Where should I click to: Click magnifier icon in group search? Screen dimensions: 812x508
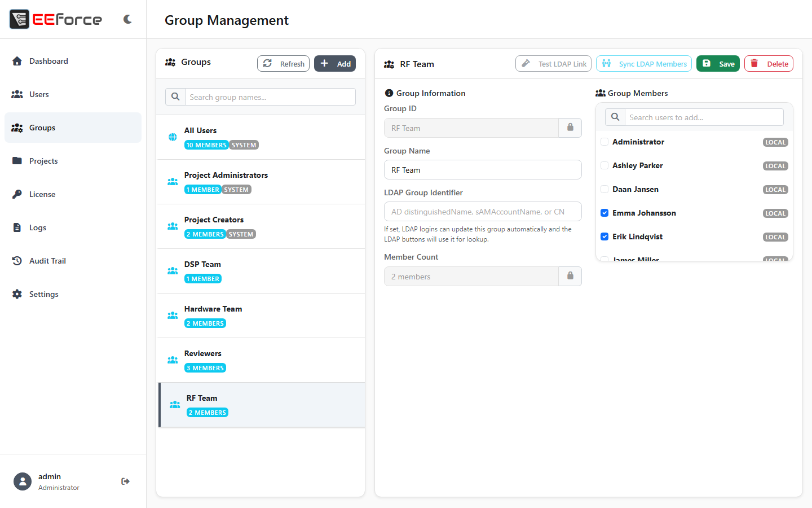(x=175, y=97)
